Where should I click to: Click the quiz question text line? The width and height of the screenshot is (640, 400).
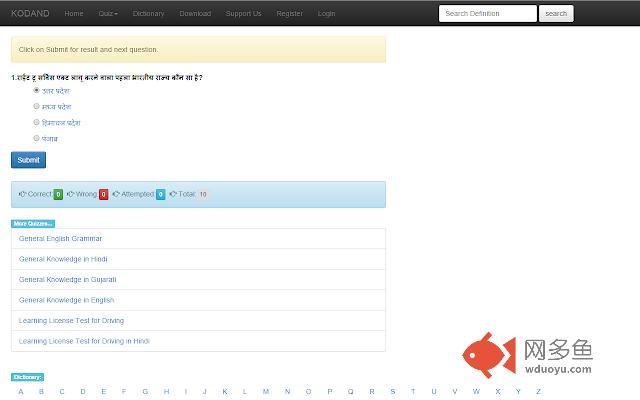pyautogui.click(x=107, y=78)
